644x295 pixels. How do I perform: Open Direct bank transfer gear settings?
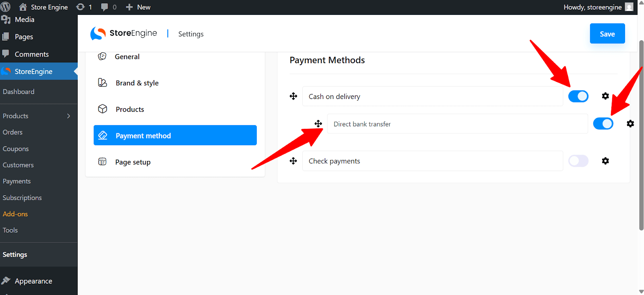[630, 124]
